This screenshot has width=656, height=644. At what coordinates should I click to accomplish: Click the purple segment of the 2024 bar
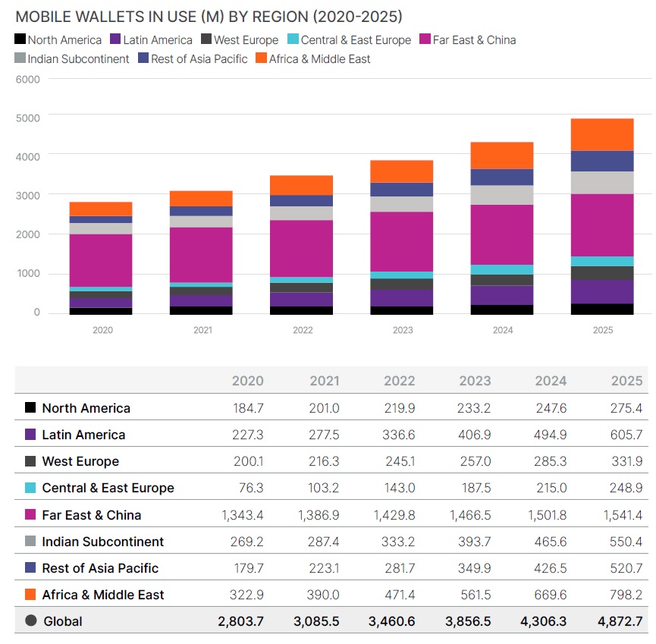[x=502, y=295]
